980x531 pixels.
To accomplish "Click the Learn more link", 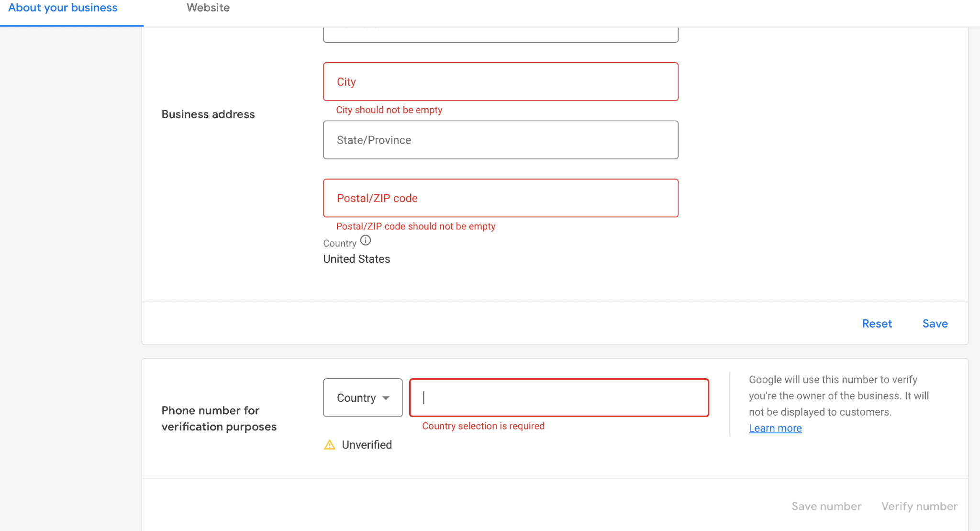I will (775, 429).
